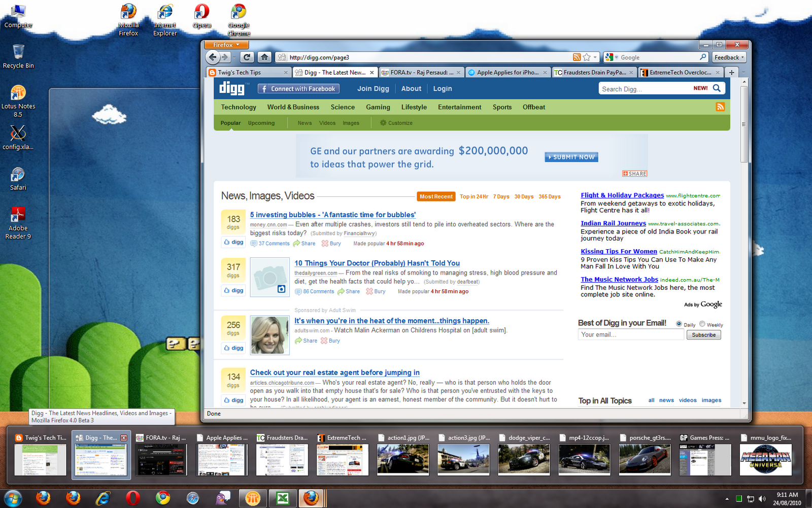Switch to the FORA.tv - Raj Persaud tab
The height and width of the screenshot is (508, 812).
421,73
